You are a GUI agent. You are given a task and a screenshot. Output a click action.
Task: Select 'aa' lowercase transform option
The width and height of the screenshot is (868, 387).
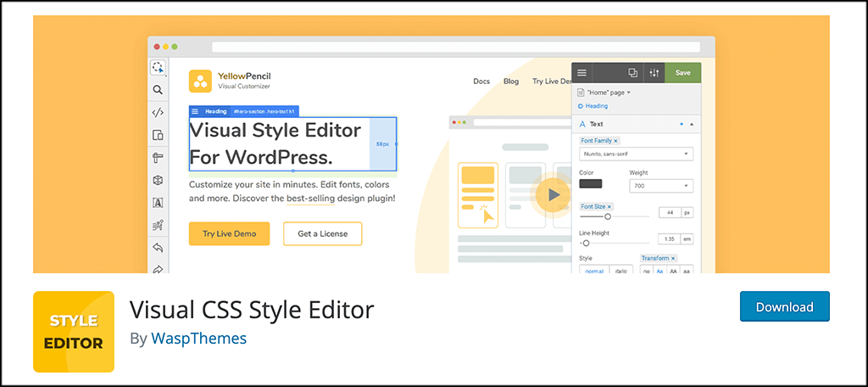tap(687, 271)
